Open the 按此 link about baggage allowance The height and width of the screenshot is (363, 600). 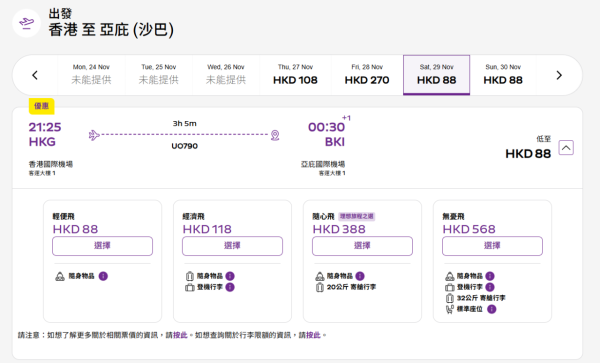(x=313, y=335)
